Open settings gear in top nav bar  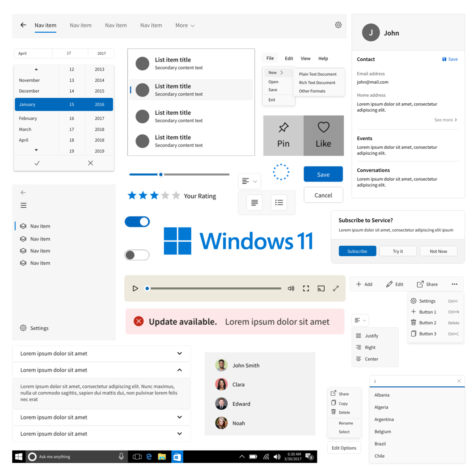pos(338,25)
